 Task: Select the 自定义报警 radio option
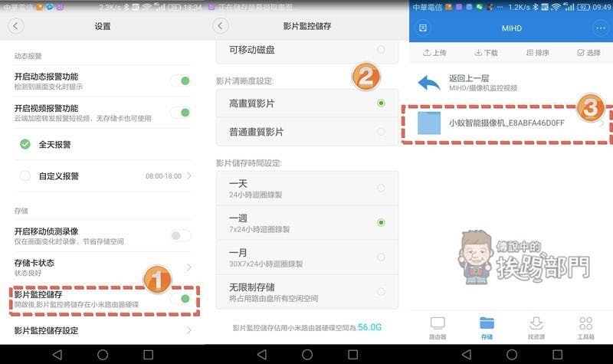click(25, 176)
